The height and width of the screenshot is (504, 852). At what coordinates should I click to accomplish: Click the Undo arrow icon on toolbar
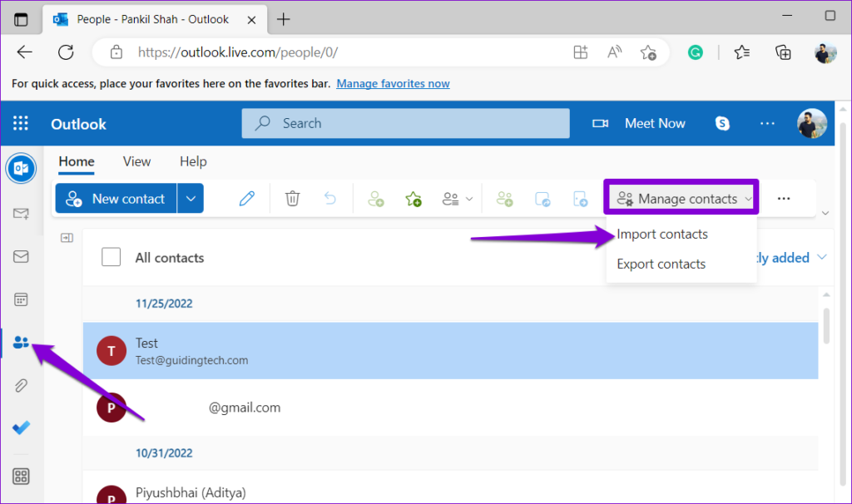coord(329,198)
